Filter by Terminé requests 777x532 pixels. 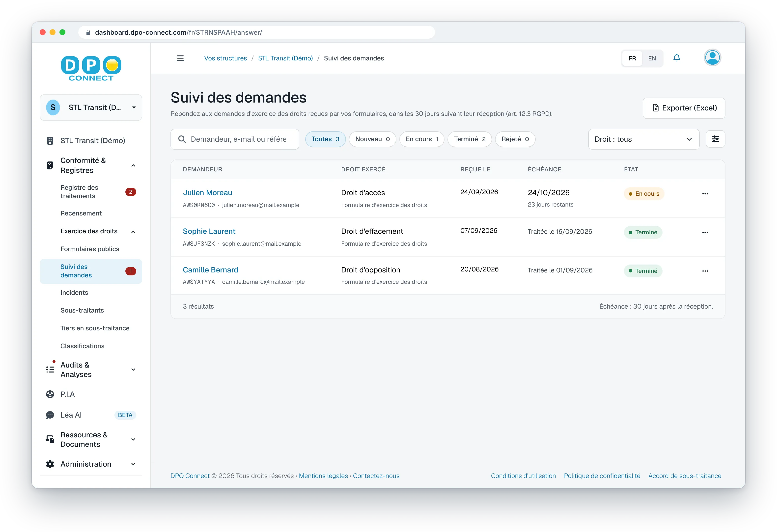[470, 139]
